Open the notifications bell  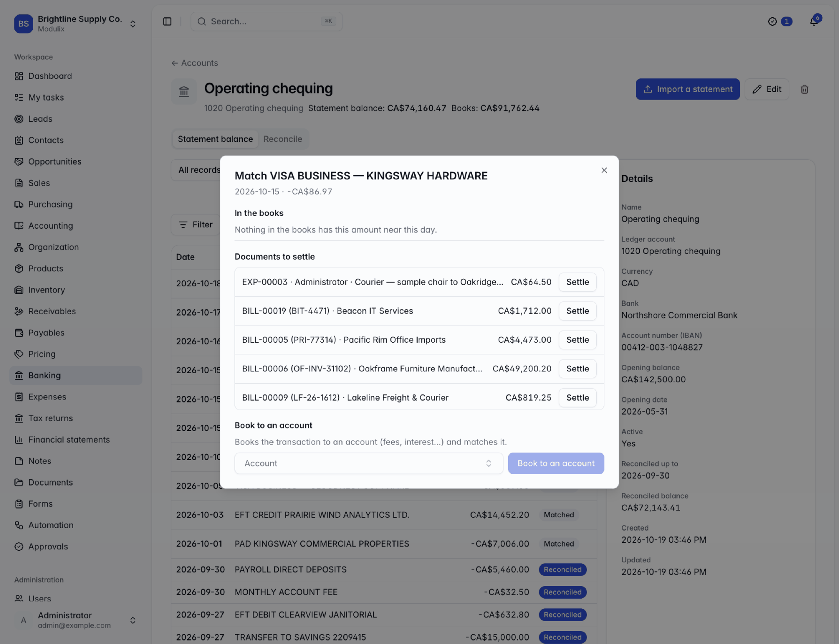coord(814,21)
